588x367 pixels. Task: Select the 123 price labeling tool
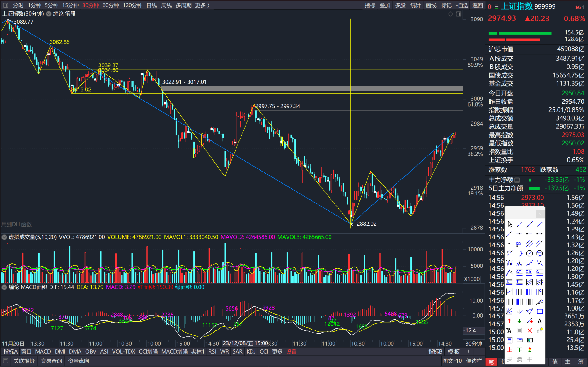point(519,243)
